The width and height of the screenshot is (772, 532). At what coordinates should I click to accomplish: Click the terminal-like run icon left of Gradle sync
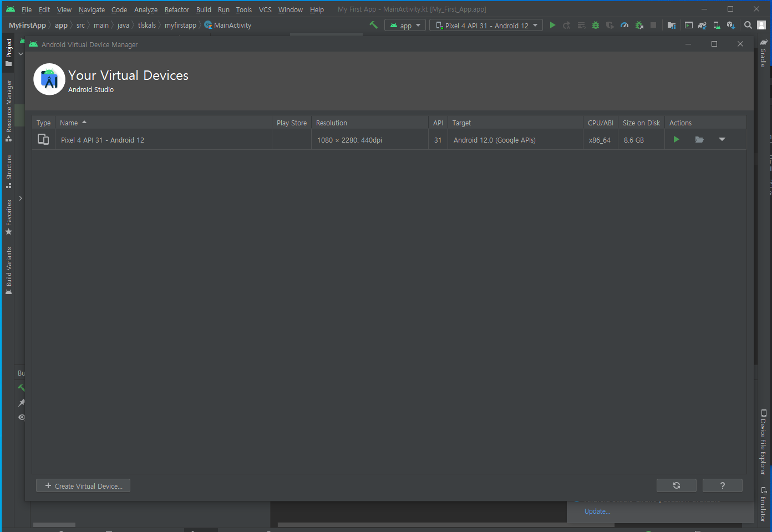click(688, 25)
